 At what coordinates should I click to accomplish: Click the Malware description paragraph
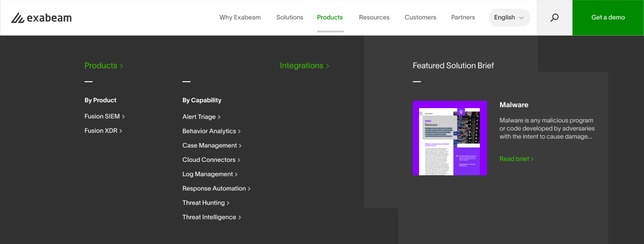(x=547, y=128)
